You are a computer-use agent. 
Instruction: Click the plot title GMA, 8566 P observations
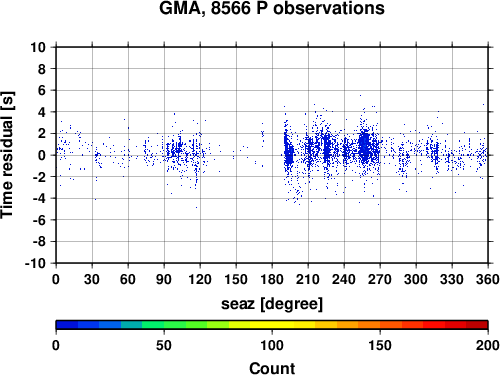(272, 8)
